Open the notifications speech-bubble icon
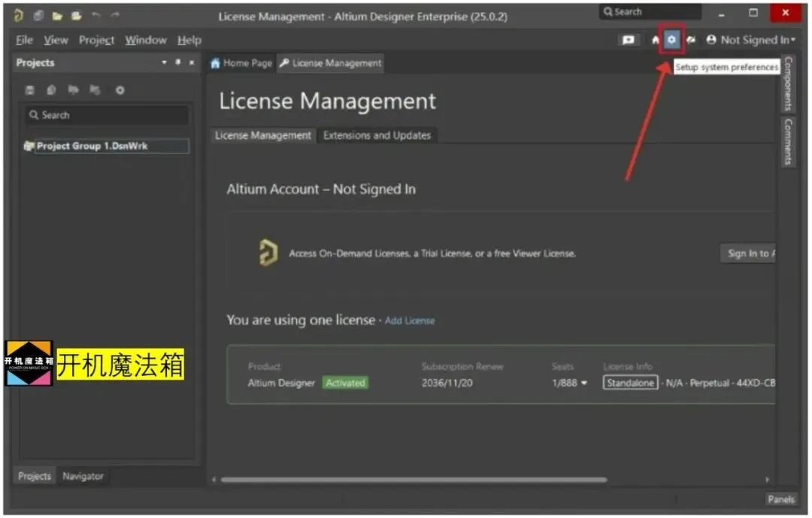Screen dimensions: 812x518 point(628,40)
